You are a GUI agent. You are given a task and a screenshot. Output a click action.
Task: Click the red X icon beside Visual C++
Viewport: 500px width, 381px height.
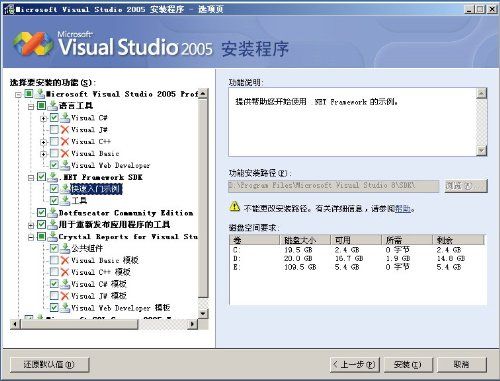pyautogui.click(x=65, y=142)
